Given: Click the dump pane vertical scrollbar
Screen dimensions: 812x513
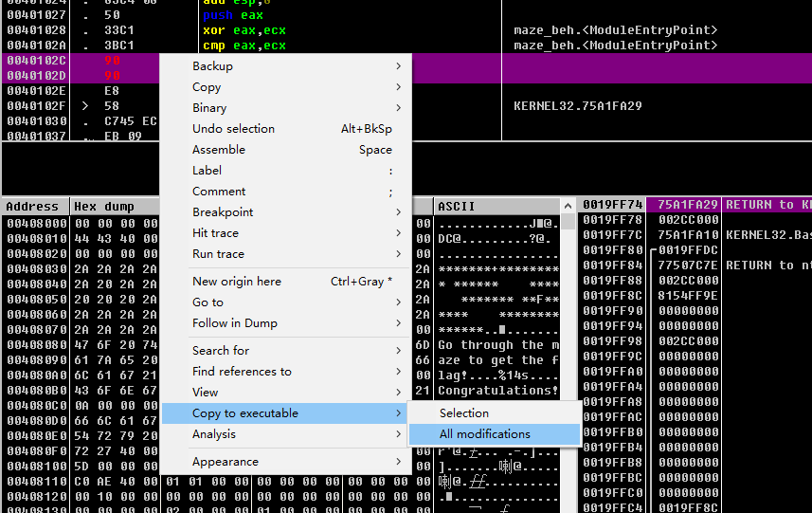Looking at the screenshot, I should point(568,360).
